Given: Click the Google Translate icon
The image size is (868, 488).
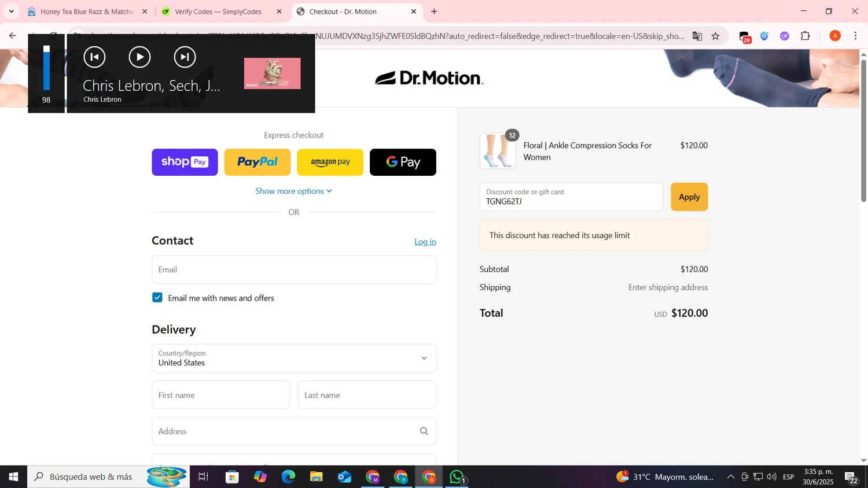Looking at the screenshot, I should point(697,36).
